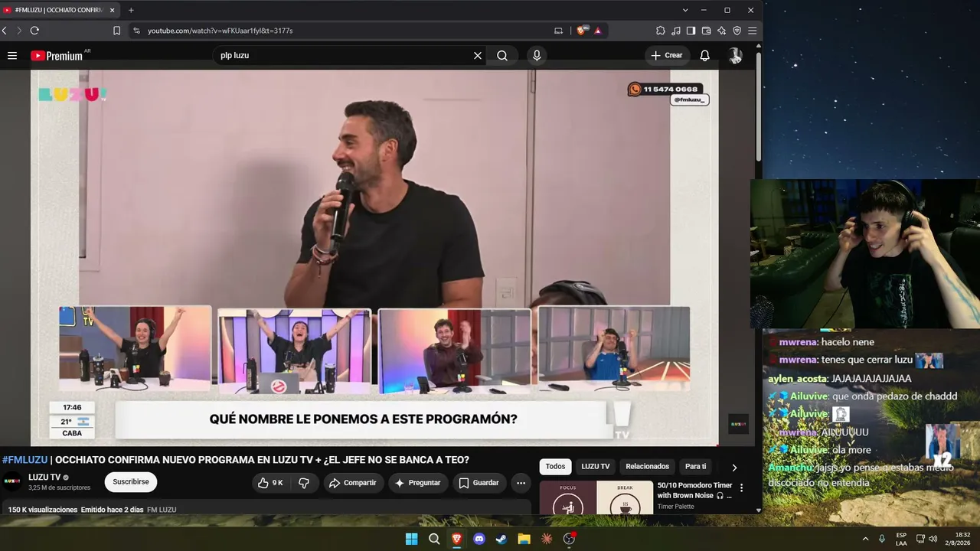
Task: Open the LUZU TV channel avatar
Action: tap(12, 481)
